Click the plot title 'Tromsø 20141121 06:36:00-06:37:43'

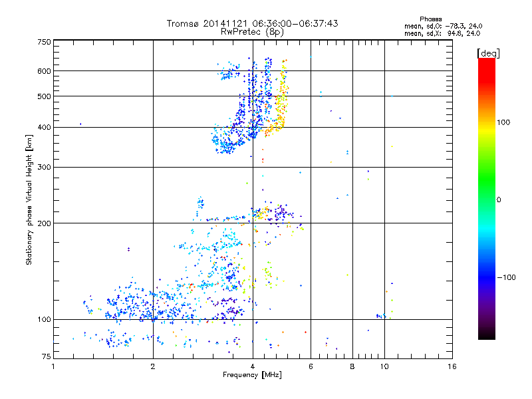(252, 23)
